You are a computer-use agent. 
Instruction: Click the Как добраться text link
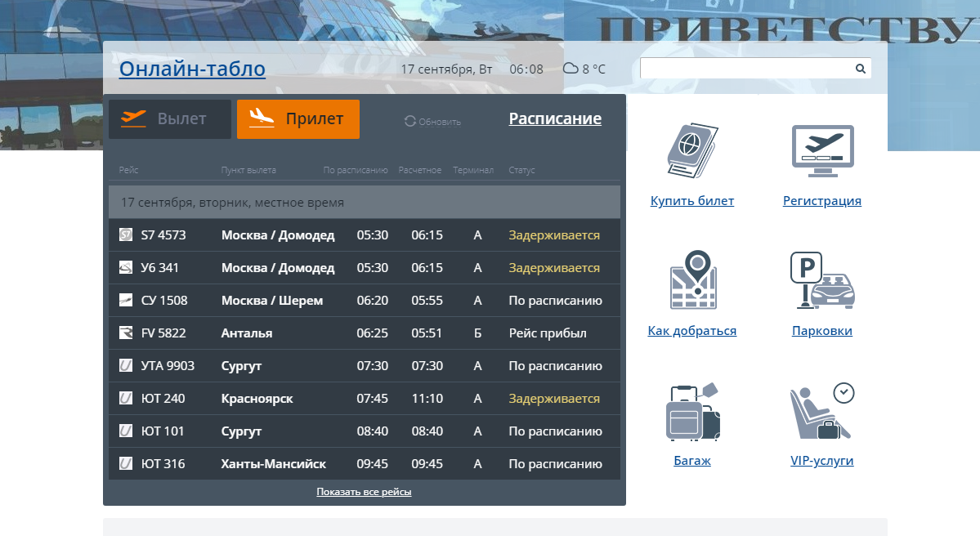(692, 331)
